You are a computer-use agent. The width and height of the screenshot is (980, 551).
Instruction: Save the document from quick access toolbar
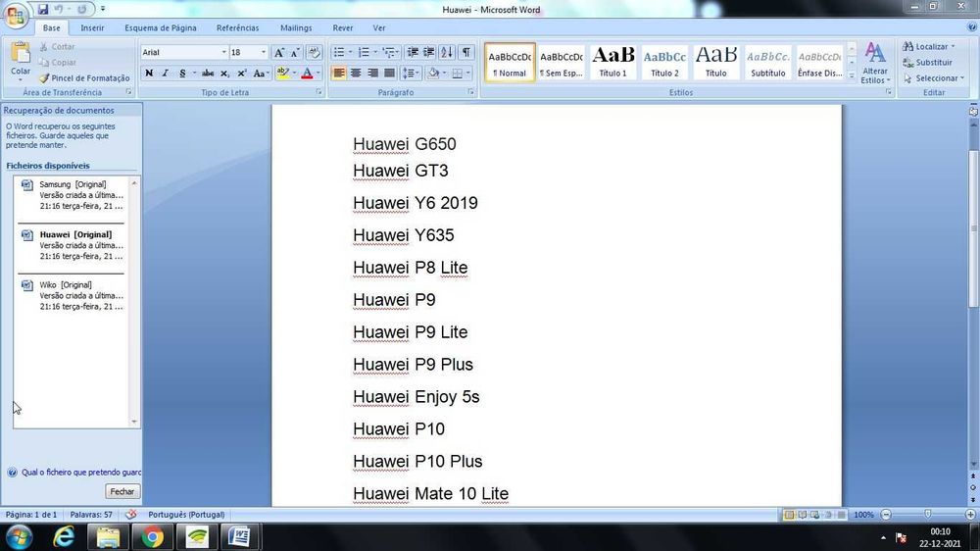[43, 9]
